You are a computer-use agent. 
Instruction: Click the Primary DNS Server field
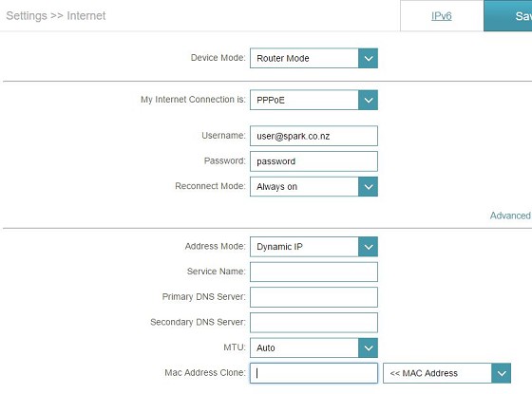(313, 297)
